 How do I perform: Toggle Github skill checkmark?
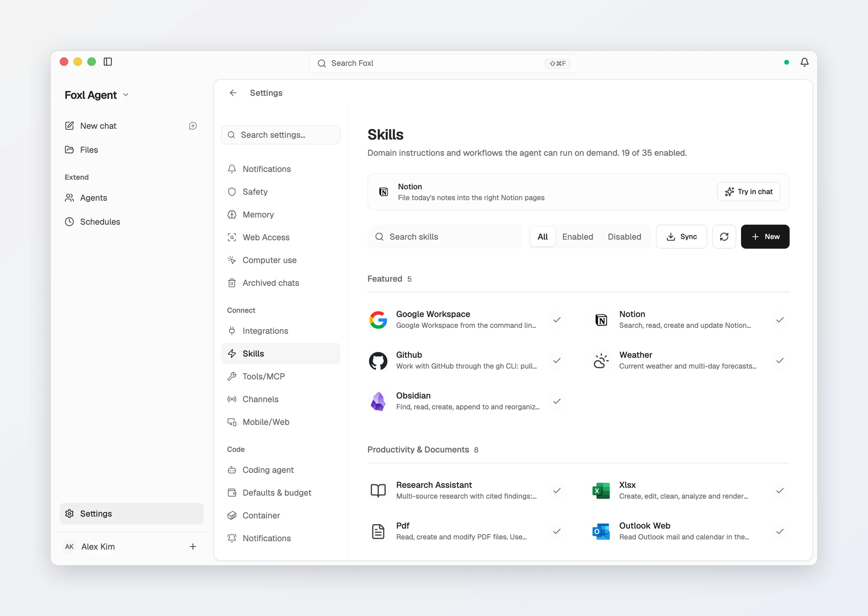[557, 361]
